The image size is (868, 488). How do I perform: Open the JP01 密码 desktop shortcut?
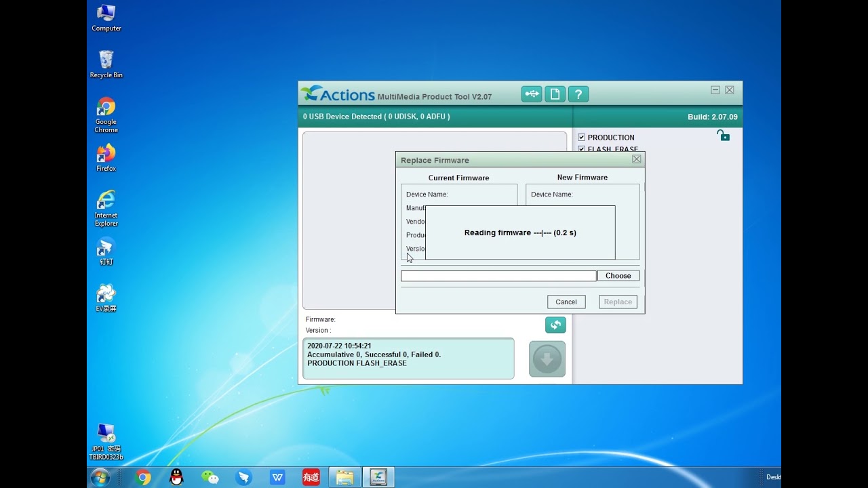pos(106,442)
